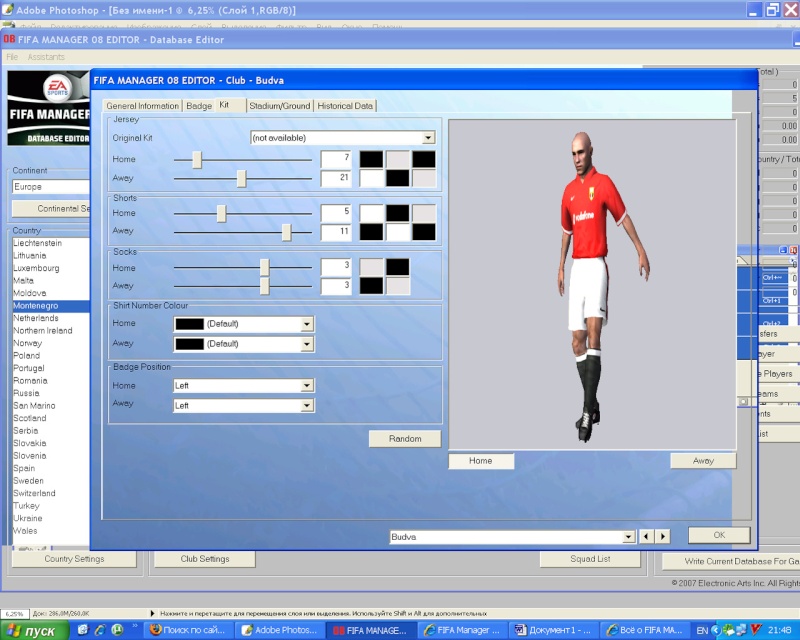Switch to Всё о FIFA MA... taskbar button
Viewport: 800px width, 640px height.
point(644,630)
